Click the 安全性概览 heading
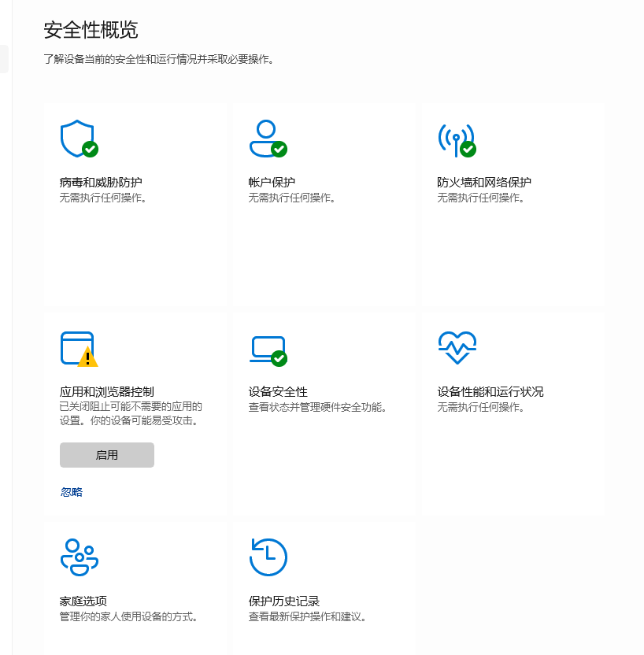The width and height of the screenshot is (644, 655). 91,30
